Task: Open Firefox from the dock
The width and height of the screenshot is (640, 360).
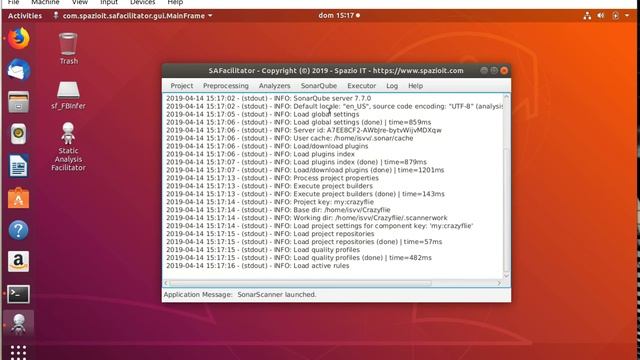Action: click(x=18, y=39)
